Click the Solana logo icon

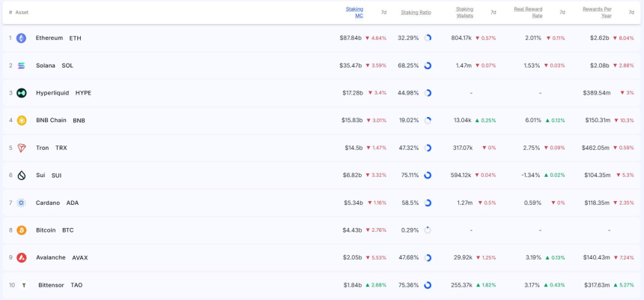[21, 66]
